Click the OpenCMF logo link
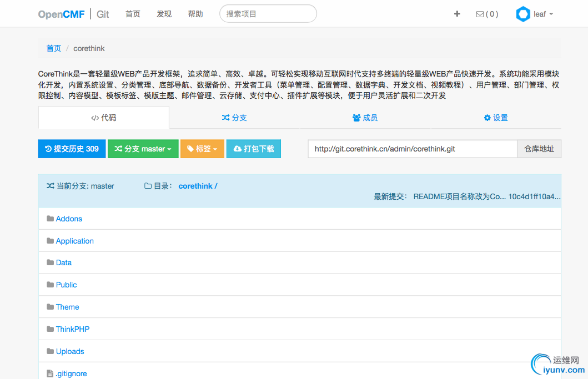The height and width of the screenshot is (379, 588). (x=62, y=14)
